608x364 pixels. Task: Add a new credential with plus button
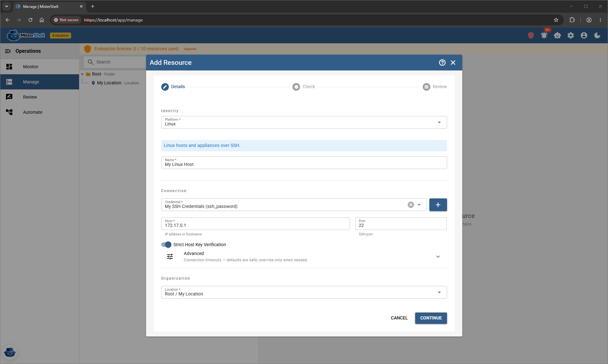[438, 205]
